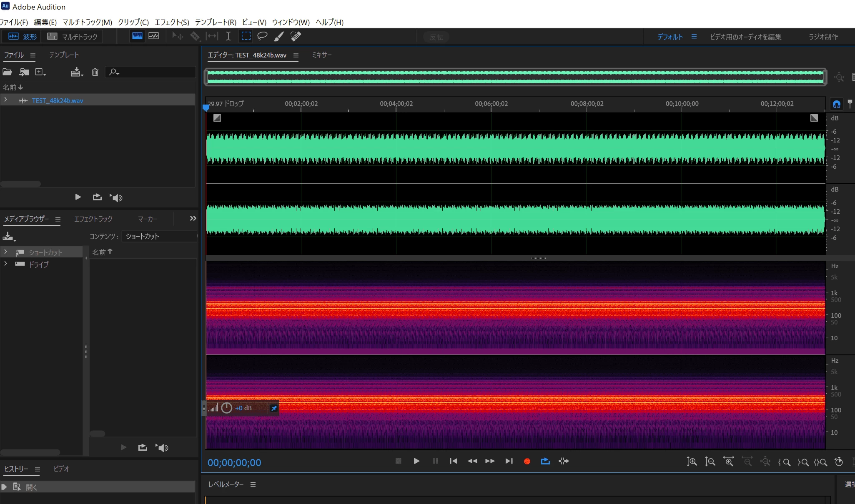Select ラジオ制作 workspace
Viewport: 855px width, 504px height.
[x=823, y=37]
